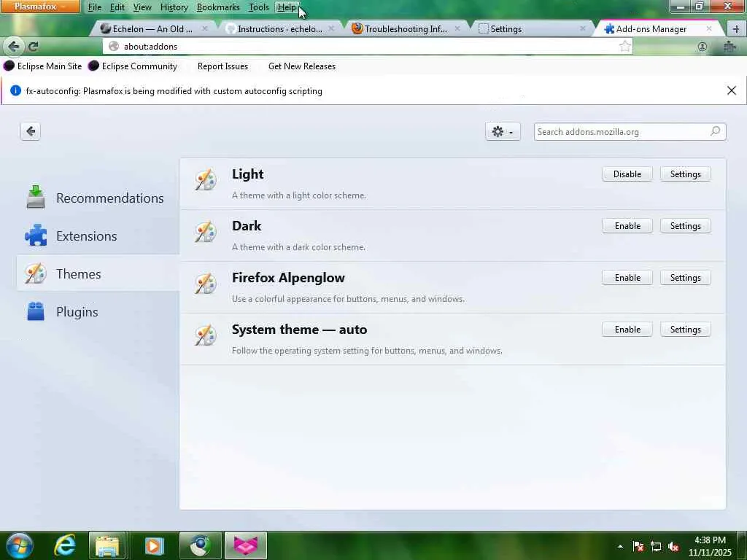Screen dimensions: 747x560
Task: Open the Help menu
Action: [287, 7]
